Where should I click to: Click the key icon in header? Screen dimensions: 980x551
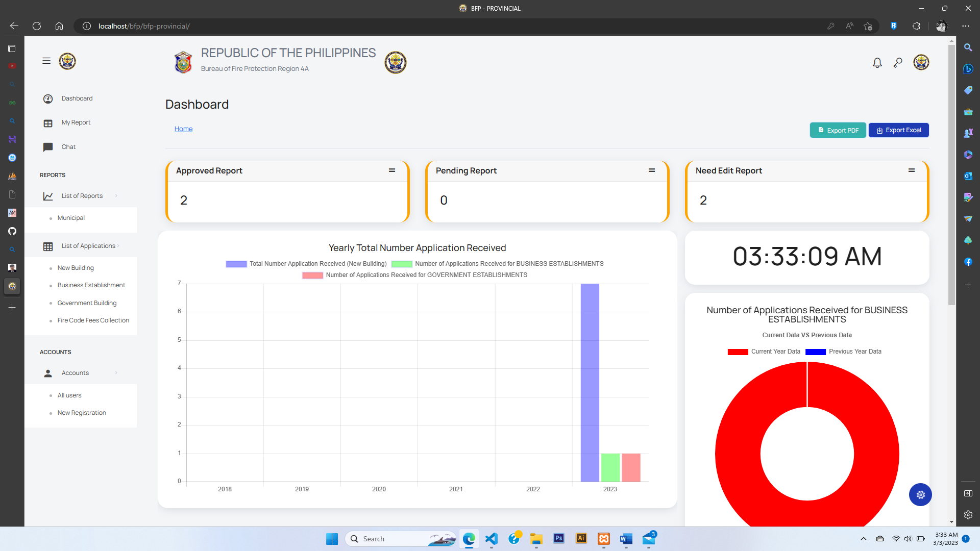point(898,63)
